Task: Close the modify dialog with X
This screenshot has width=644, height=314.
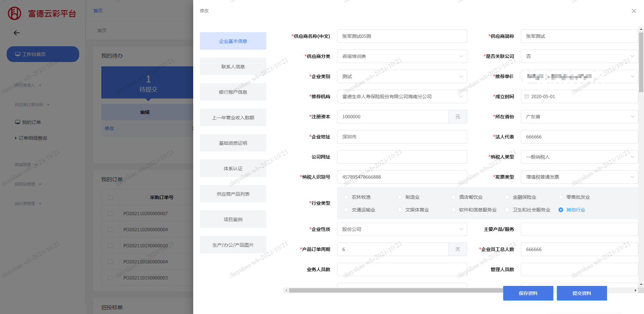Action: point(634,11)
